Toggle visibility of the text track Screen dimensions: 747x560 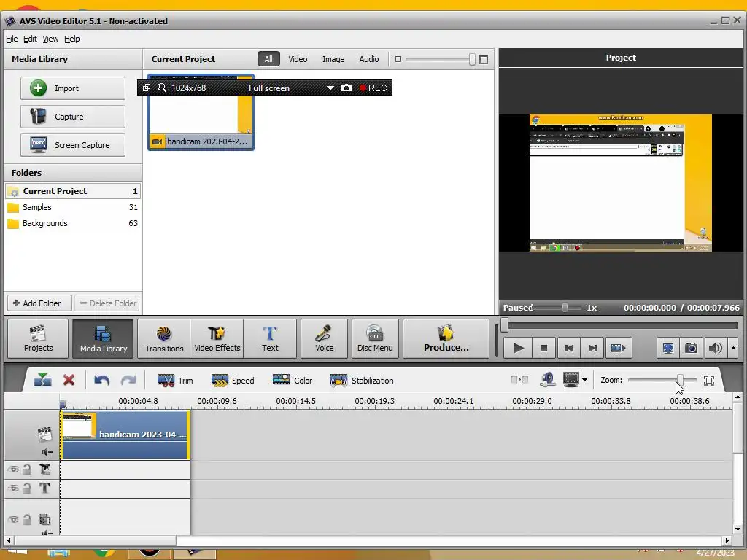pyautogui.click(x=13, y=488)
